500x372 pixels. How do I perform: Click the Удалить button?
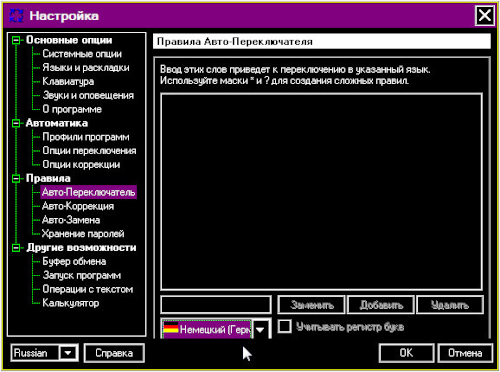tap(450, 305)
